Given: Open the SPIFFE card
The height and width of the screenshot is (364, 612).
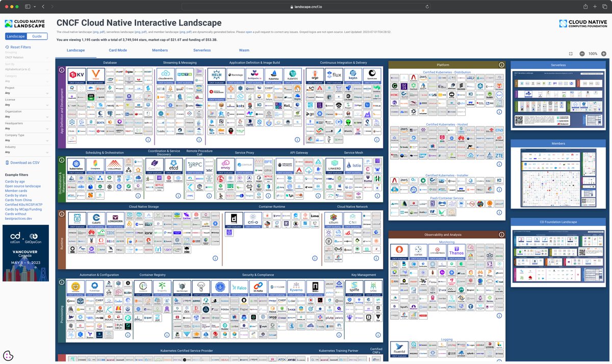Looking at the screenshot, I should coord(355,289).
